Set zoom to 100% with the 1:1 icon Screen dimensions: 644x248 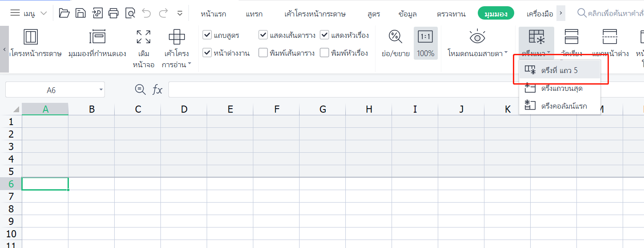[425, 37]
